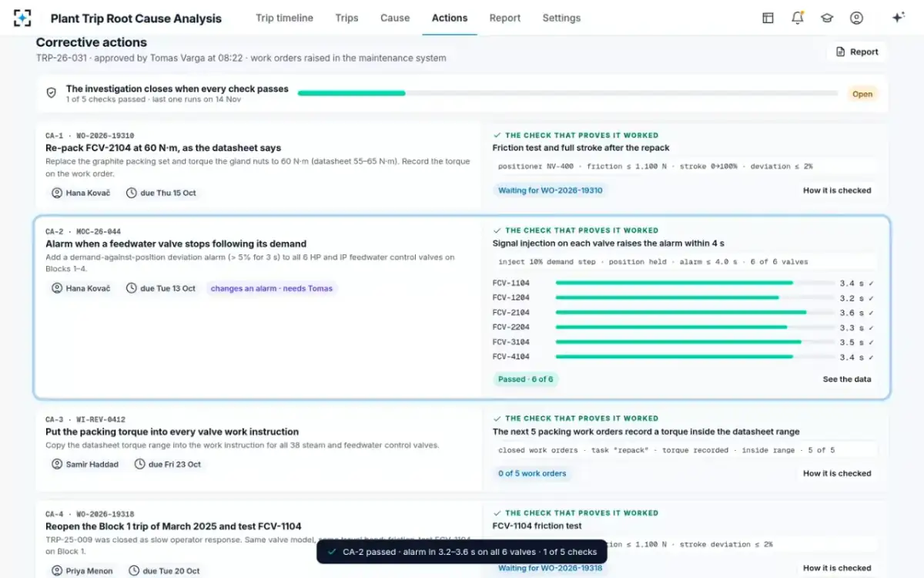
Task: Open the user profile icon
Action: pos(856,18)
